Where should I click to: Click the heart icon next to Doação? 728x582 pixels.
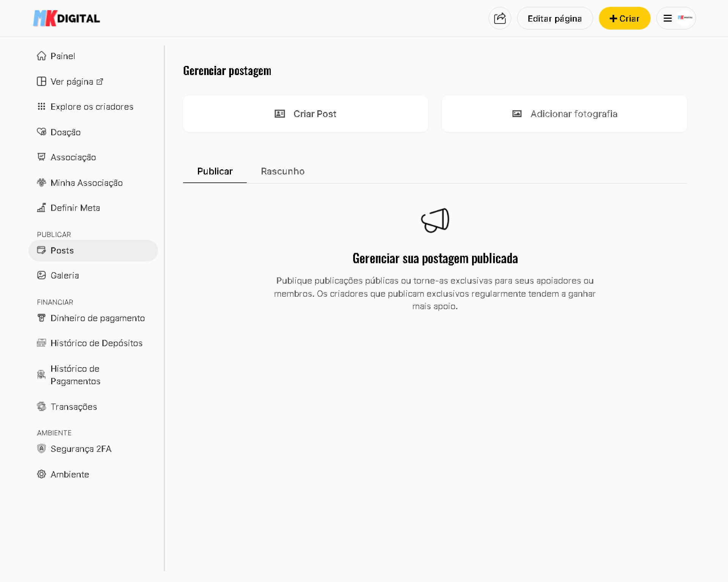41,132
